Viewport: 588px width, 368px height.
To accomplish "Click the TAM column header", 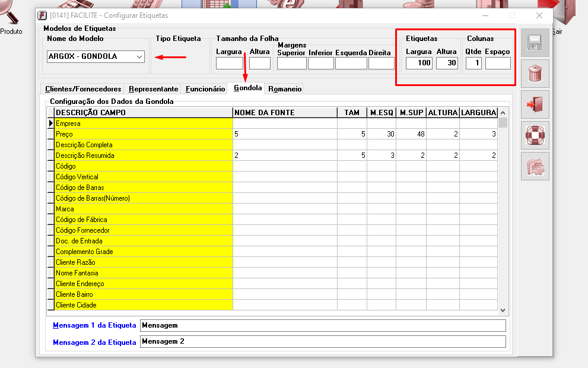I will click(352, 113).
